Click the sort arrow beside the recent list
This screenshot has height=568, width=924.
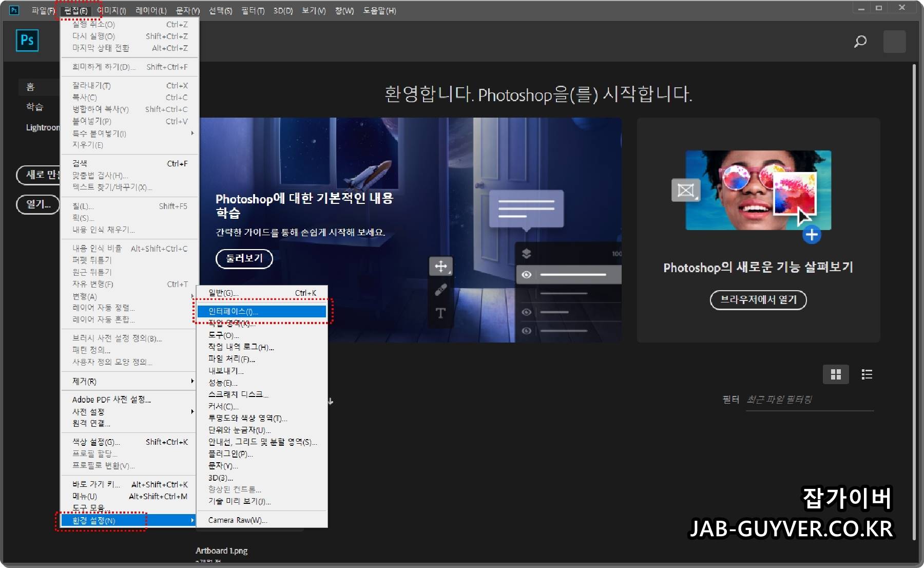(x=331, y=401)
